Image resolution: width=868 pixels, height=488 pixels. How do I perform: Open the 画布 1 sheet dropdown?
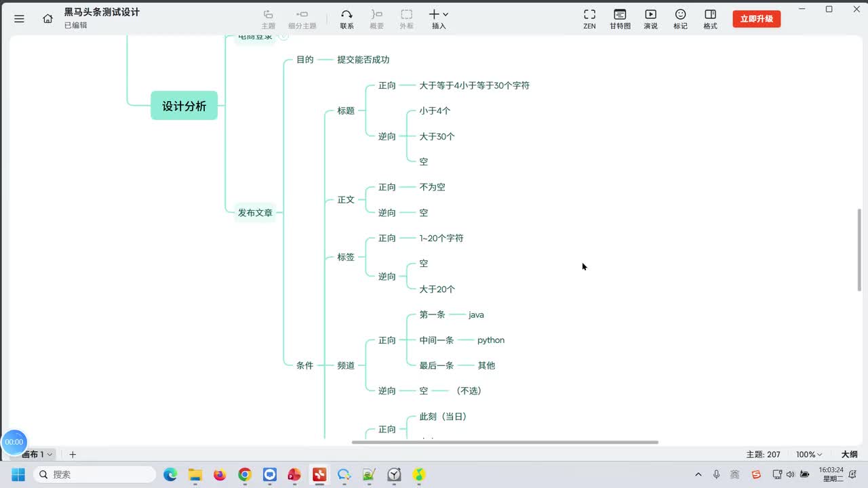(37, 454)
